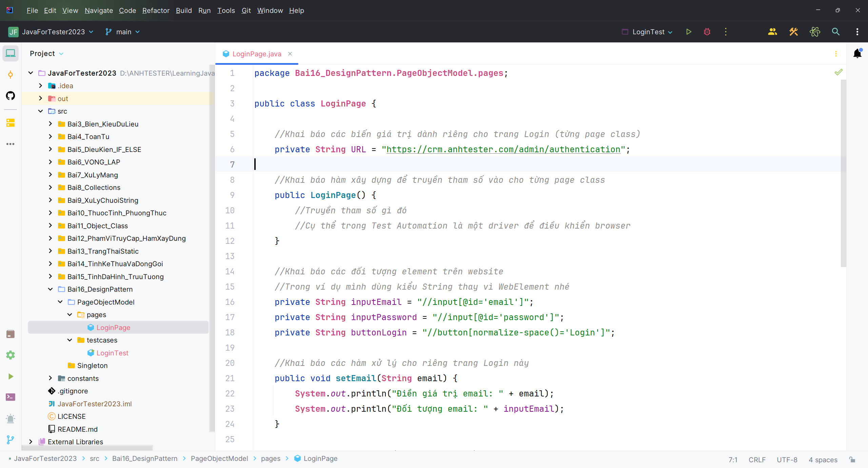
Task: Open the Services gear tool window icon
Action: pyautogui.click(x=11, y=355)
